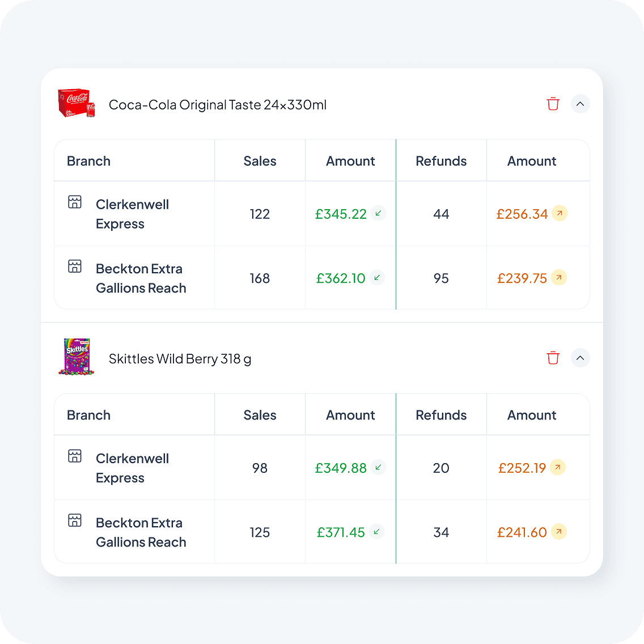This screenshot has width=644, height=644.
Task: Click store icon beside Coca-Cola Beckton Extra
Action: tap(75, 266)
